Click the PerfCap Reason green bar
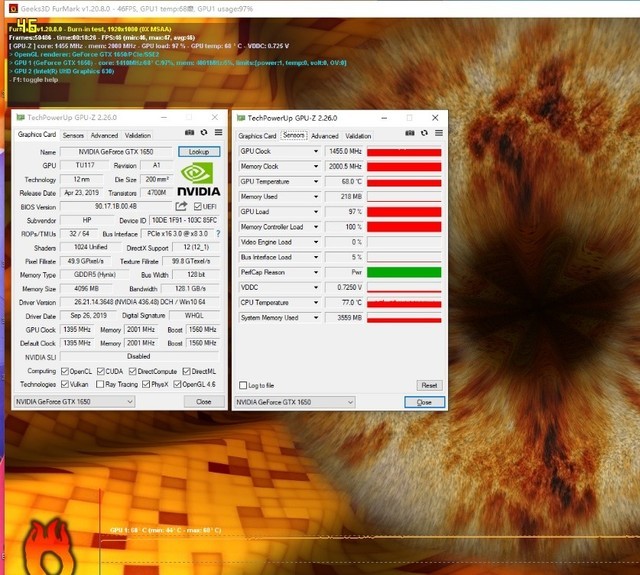 point(404,272)
